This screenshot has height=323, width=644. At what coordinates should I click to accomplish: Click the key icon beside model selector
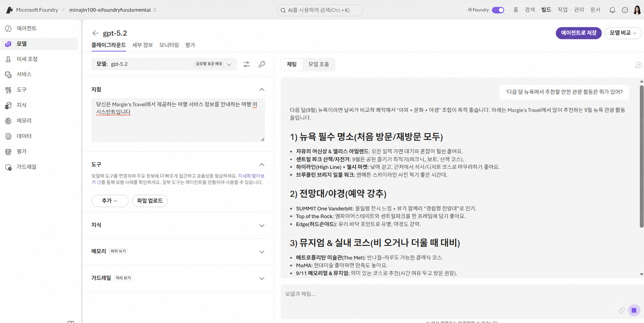(262, 64)
